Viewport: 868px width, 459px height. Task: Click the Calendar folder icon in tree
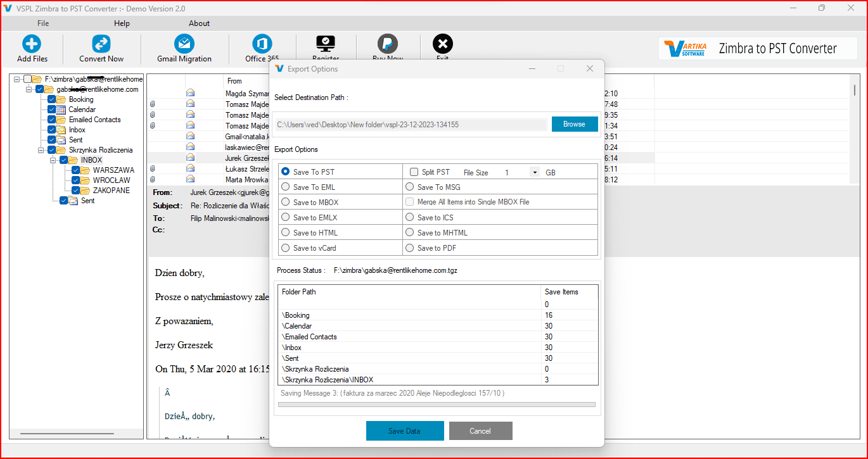click(x=61, y=110)
